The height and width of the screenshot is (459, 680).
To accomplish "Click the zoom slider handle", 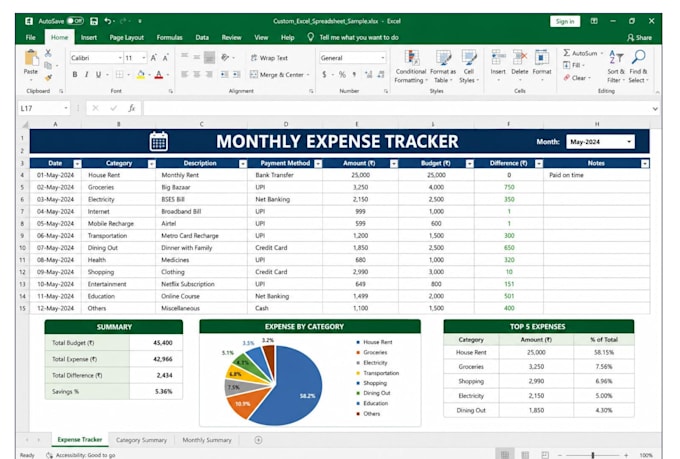I will pyautogui.click(x=593, y=455).
